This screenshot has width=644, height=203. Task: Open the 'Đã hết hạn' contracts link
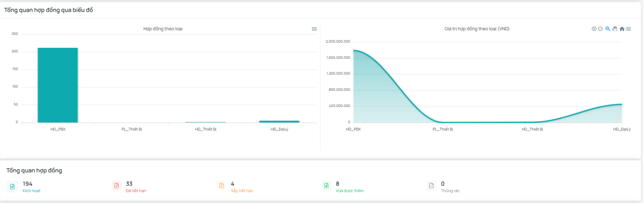coord(136,191)
